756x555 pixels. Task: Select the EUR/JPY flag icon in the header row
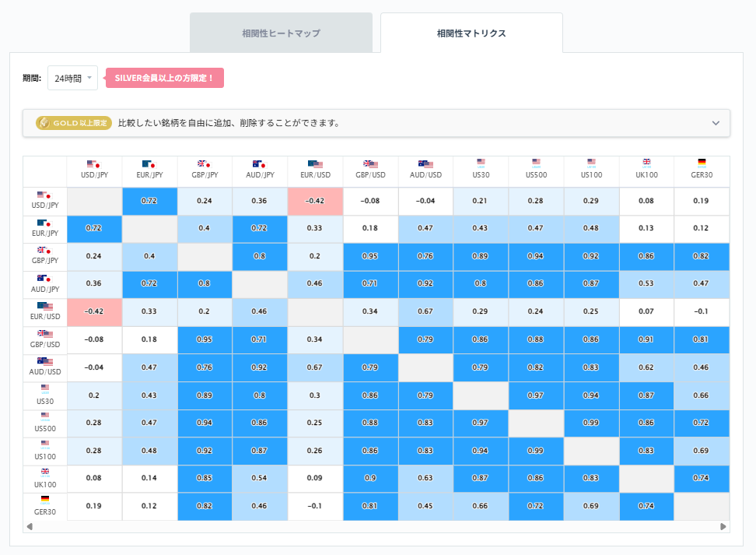[149, 163]
